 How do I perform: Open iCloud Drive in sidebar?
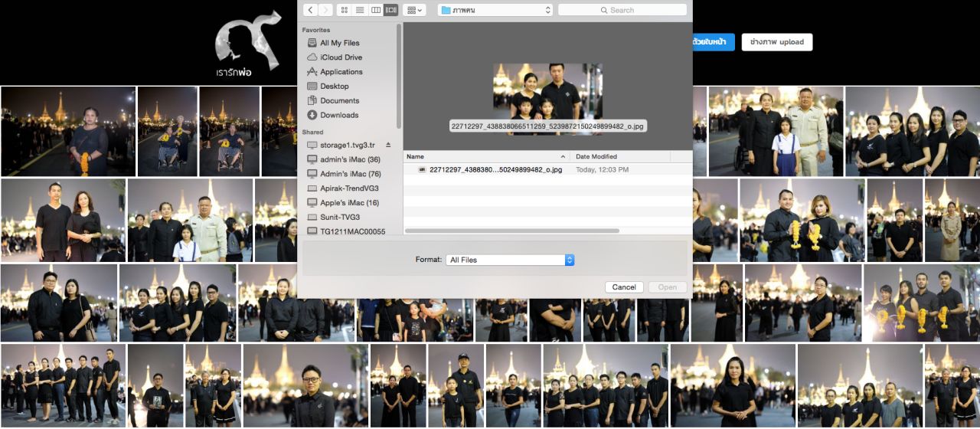341,57
